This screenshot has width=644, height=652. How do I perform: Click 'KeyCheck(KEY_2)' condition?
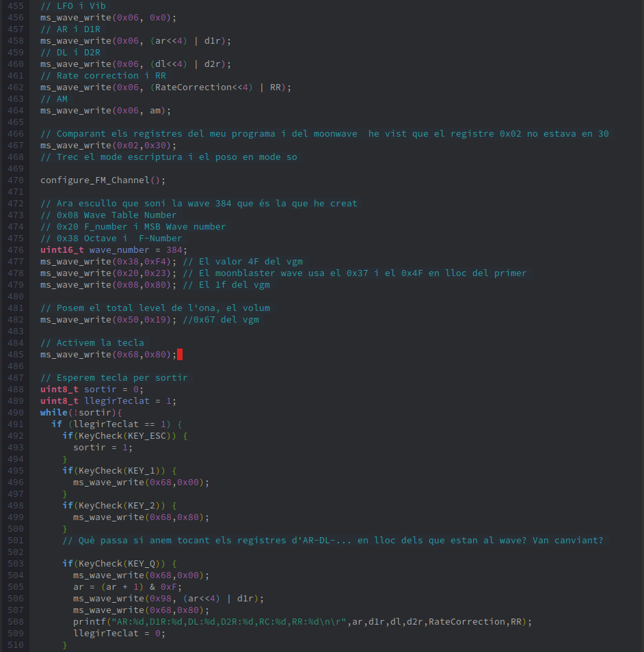120,506
